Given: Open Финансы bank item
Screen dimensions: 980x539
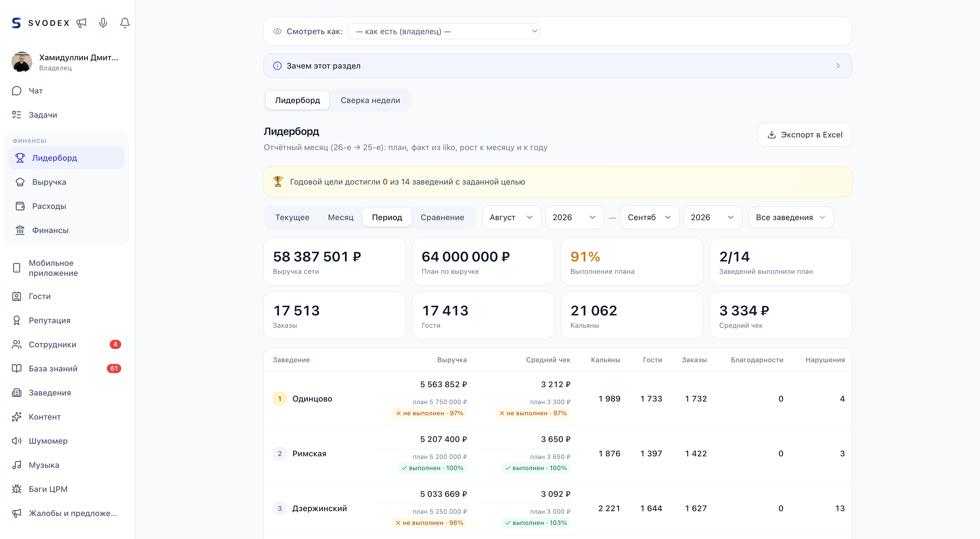Looking at the screenshot, I should pyautogui.click(x=66, y=230).
